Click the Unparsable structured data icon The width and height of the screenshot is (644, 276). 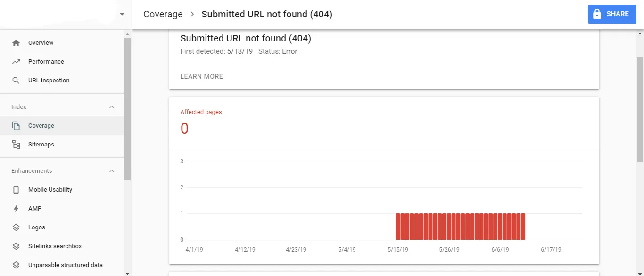(16, 265)
